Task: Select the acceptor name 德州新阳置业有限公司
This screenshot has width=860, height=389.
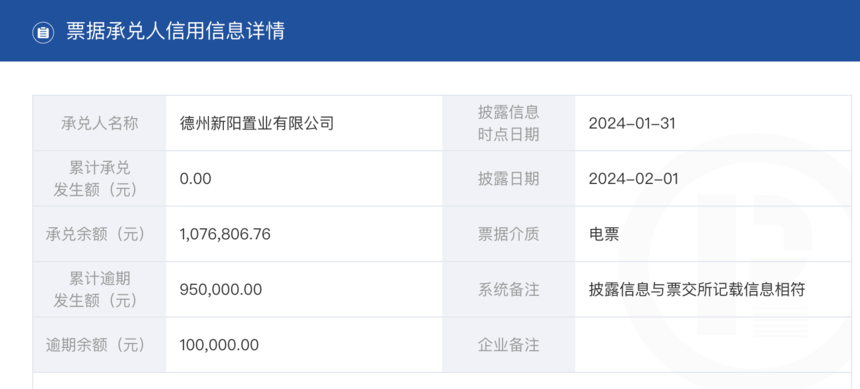Action: tap(257, 123)
